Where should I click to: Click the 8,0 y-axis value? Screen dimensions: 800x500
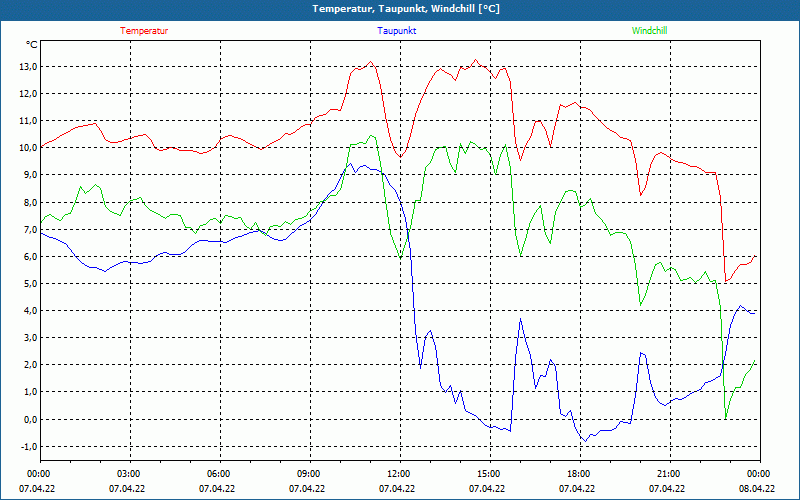30,203
